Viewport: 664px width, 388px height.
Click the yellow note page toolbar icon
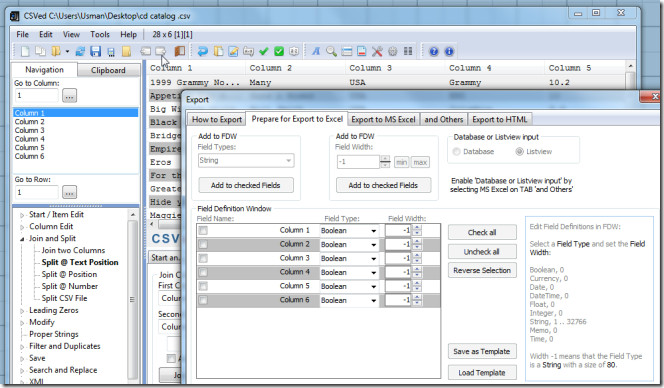coord(126,51)
